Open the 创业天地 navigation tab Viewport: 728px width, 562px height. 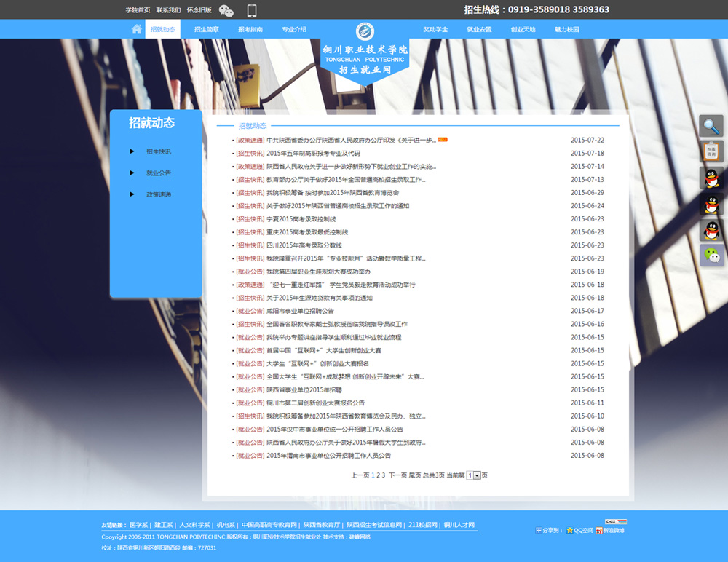[523, 29]
